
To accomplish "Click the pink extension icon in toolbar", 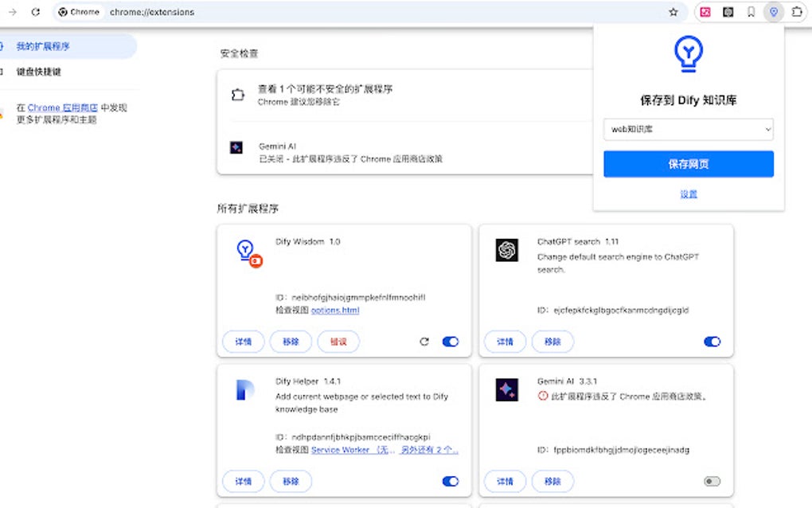I will [x=704, y=12].
